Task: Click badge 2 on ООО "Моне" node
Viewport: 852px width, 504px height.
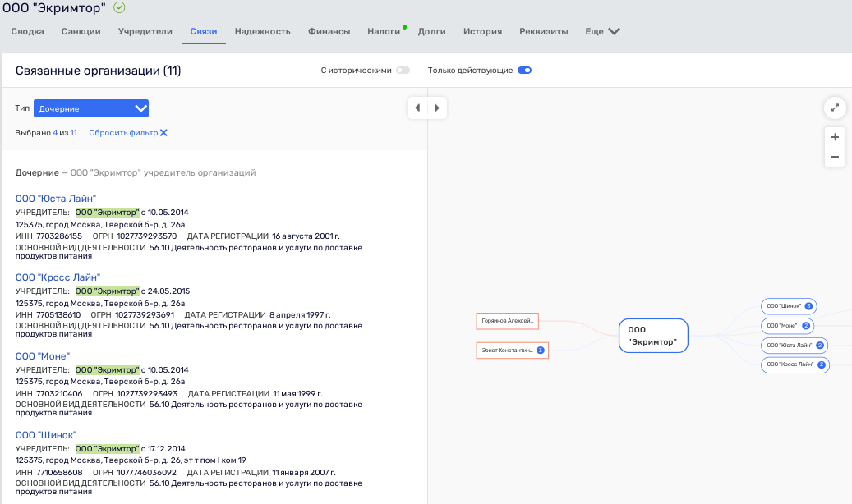Action: pos(806,326)
